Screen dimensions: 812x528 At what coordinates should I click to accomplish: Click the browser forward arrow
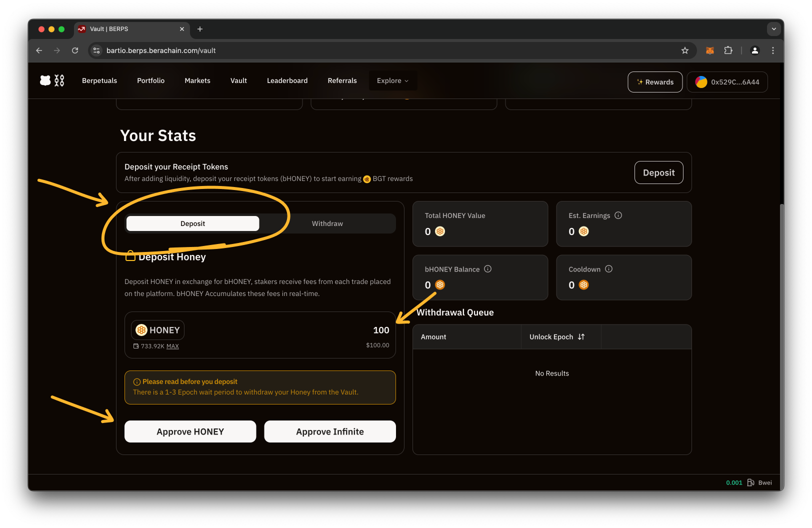[x=57, y=50]
